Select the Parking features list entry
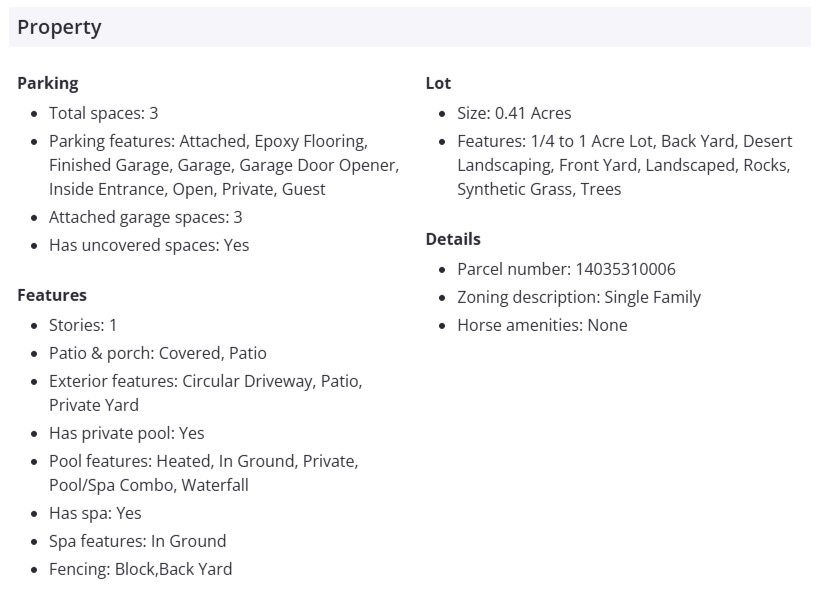828x601 pixels. (208, 165)
